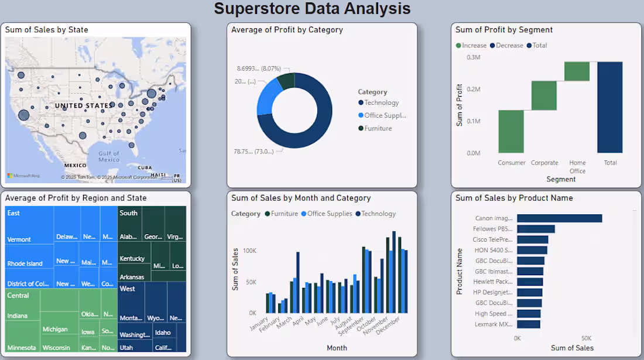This screenshot has height=360, width=644.
Task: Select the Wisconsin treemap tile
Action: pos(59,343)
